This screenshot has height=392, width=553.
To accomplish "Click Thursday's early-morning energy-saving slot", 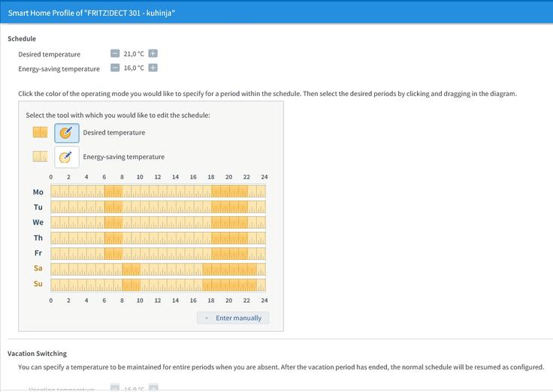I will [77, 238].
